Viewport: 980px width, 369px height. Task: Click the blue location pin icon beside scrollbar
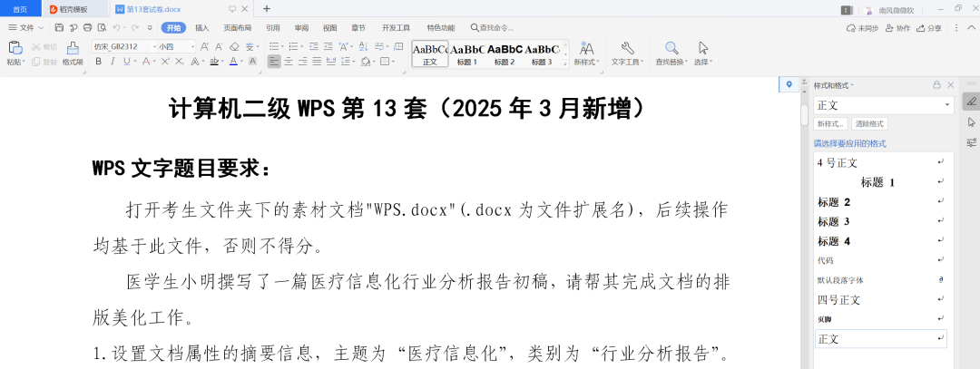coord(789,85)
